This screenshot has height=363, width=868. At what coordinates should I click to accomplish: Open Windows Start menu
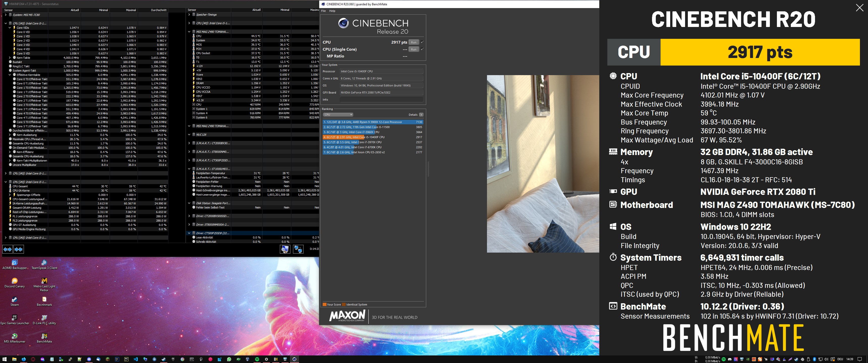[4, 359]
